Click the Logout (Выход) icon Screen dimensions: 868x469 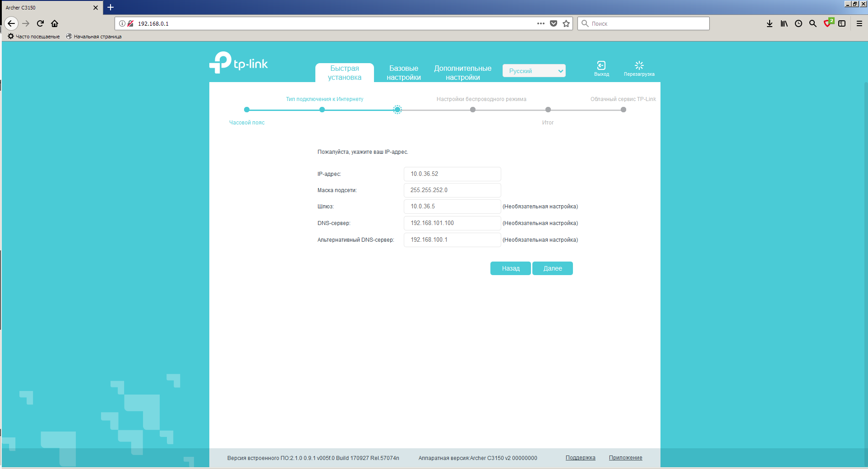[x=601, y=66]
